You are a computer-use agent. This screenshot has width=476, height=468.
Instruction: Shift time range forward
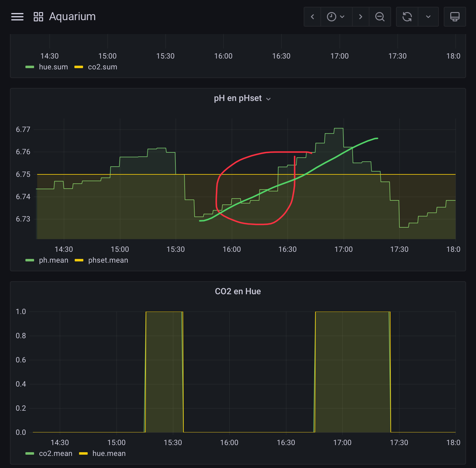click(360, 17)
